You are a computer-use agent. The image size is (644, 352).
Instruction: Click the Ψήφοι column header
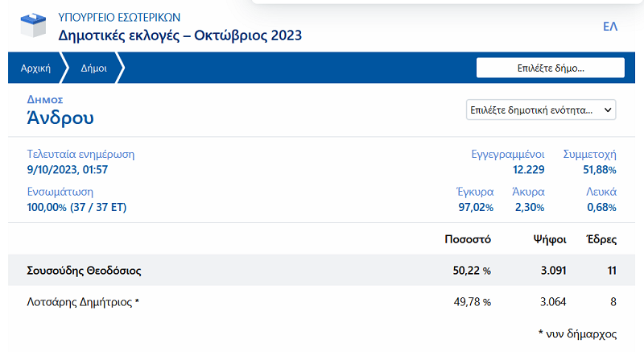click(551, 239)
